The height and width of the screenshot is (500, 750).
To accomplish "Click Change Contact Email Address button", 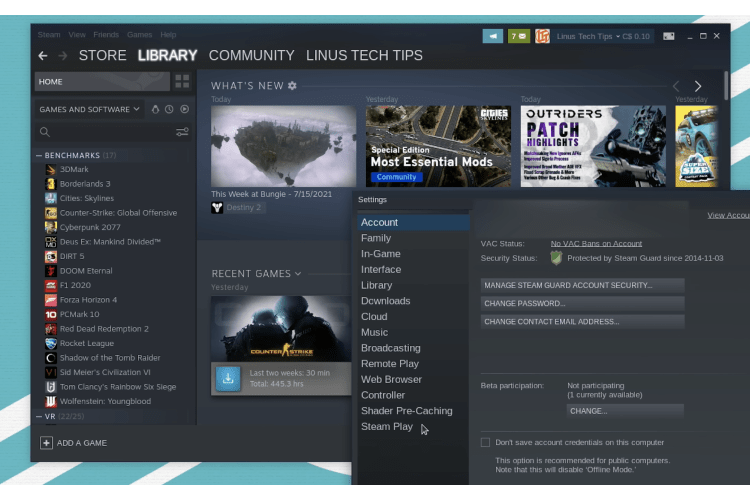I will click(x=582, y=322).
